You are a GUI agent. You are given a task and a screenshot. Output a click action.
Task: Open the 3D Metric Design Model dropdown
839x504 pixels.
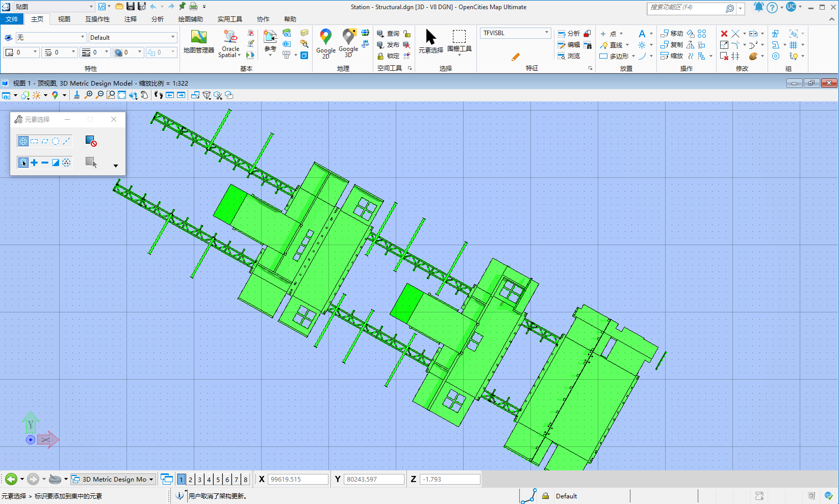point(151,480)
